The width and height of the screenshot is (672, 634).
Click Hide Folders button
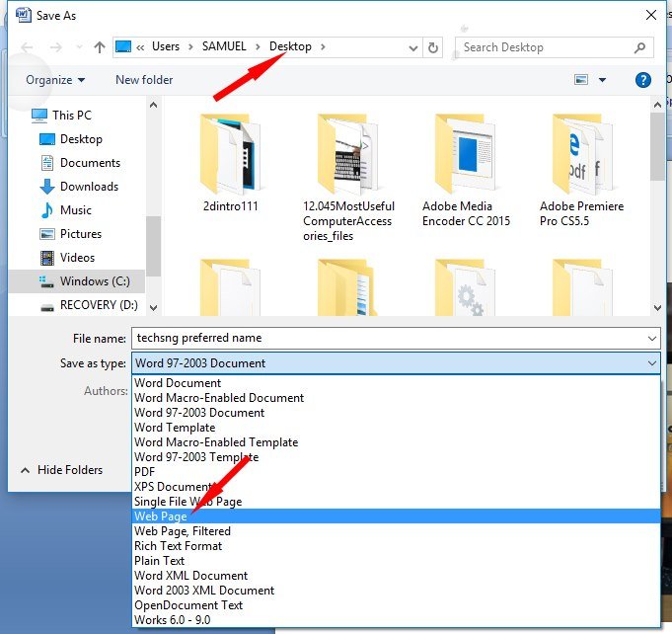pos(69,470)
